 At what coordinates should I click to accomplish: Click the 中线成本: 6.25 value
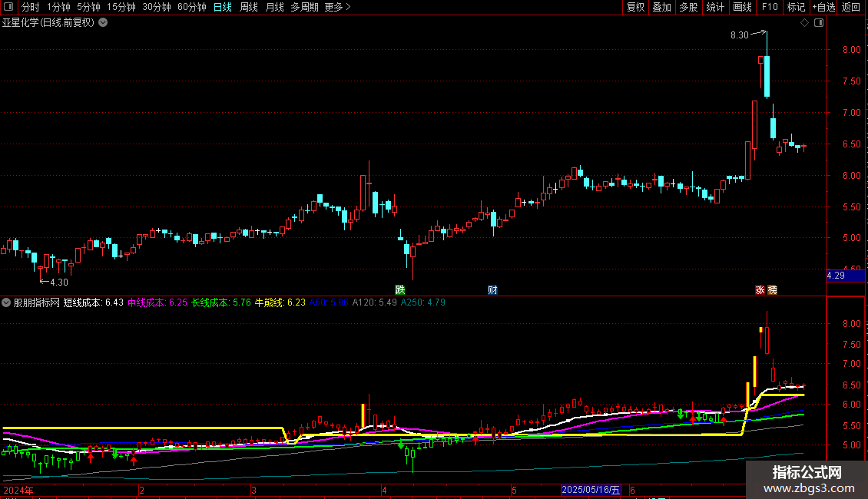[x=157, y=302]
